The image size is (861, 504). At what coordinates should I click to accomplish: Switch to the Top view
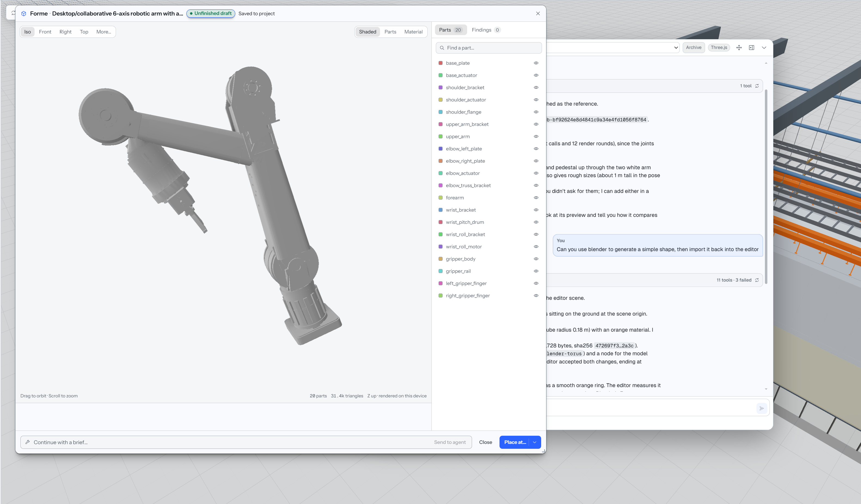(x=84, y=32)
